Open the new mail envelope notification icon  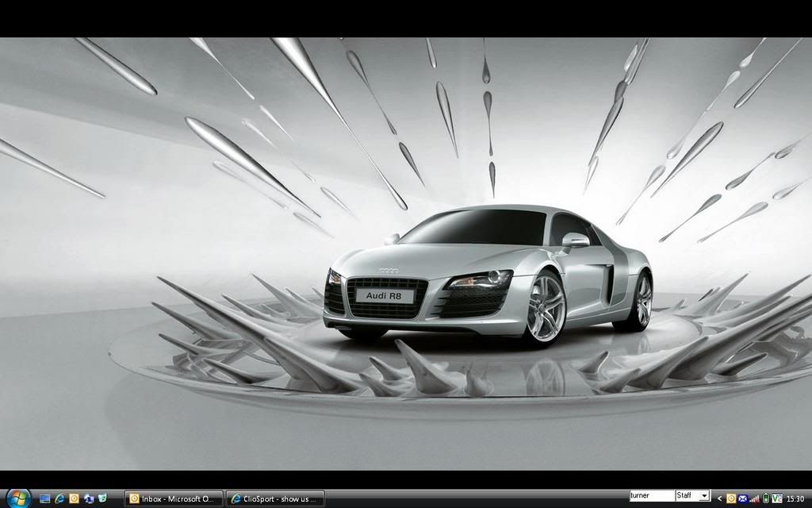coord(742,499)
